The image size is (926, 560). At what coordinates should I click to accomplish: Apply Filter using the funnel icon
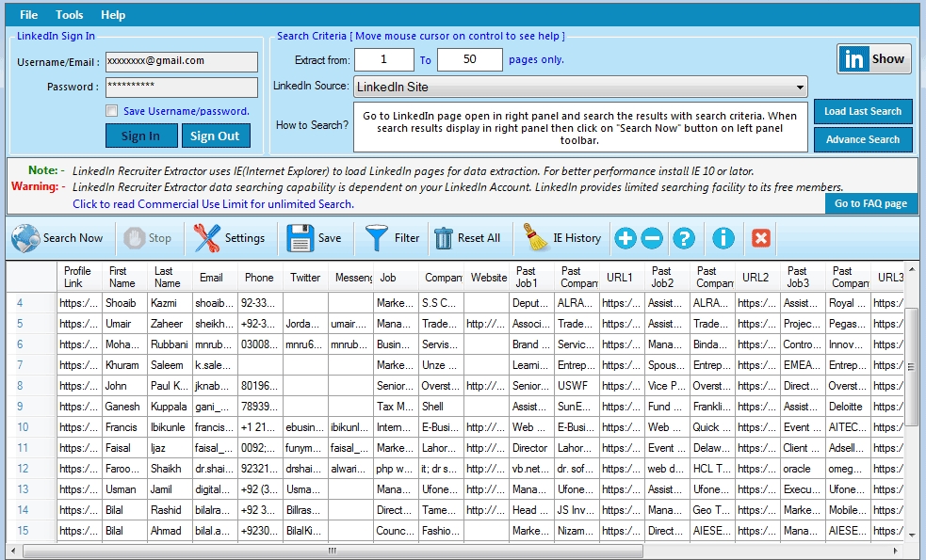pyautogui.click(x=378, y=238)
